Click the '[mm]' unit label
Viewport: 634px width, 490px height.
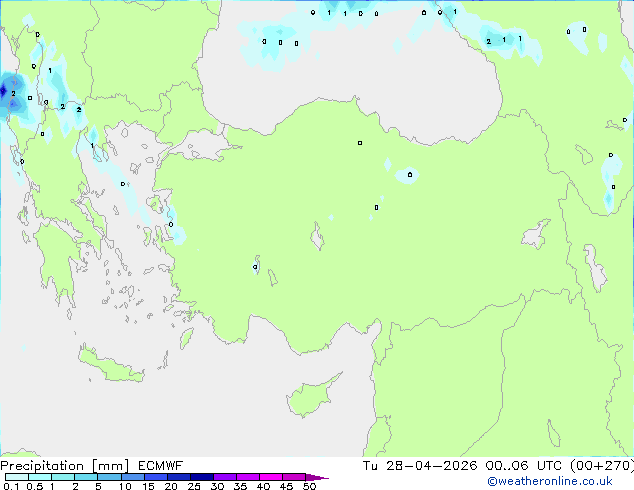pyautogui.click(x=111, y=466)
